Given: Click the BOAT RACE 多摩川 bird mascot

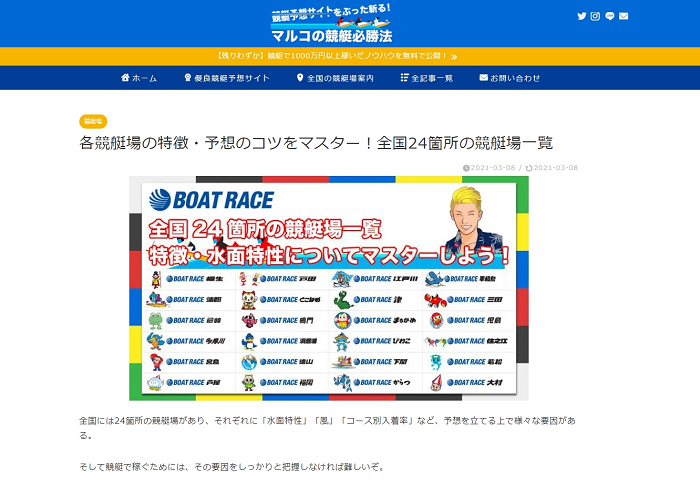Looking at the screenshot, I should [x=155, y=341].
